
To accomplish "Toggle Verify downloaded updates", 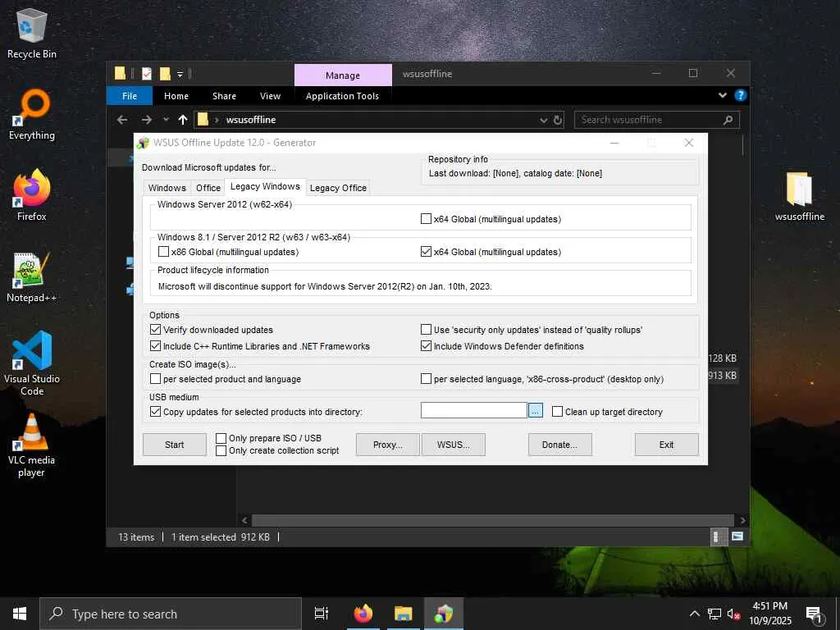I will (155, 330).
